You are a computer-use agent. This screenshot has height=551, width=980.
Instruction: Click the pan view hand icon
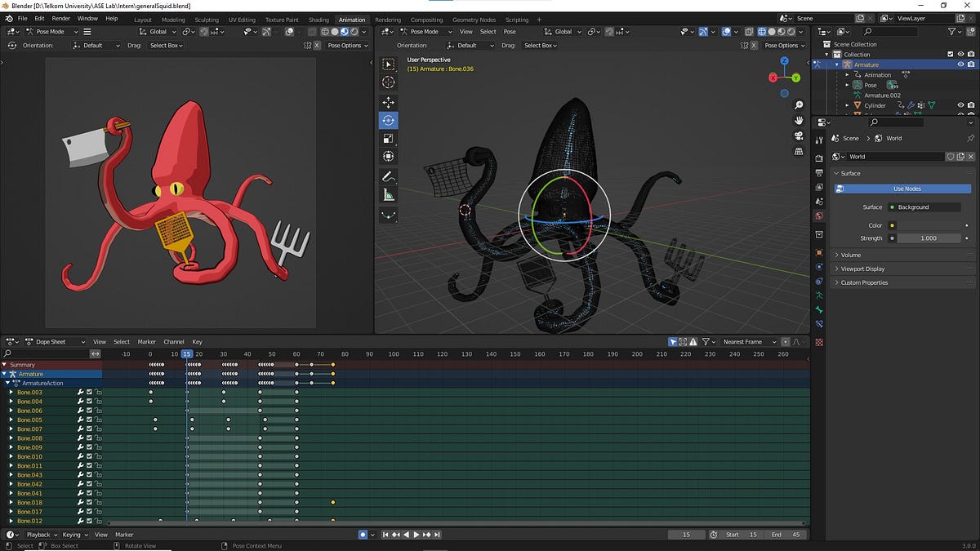pos(799,120)
